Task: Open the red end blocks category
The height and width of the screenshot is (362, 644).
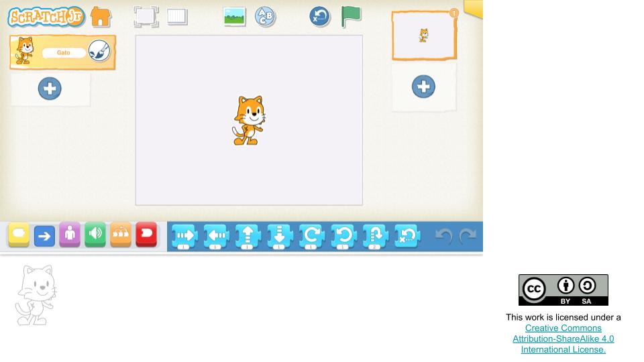Action: (x=146, y=235)
